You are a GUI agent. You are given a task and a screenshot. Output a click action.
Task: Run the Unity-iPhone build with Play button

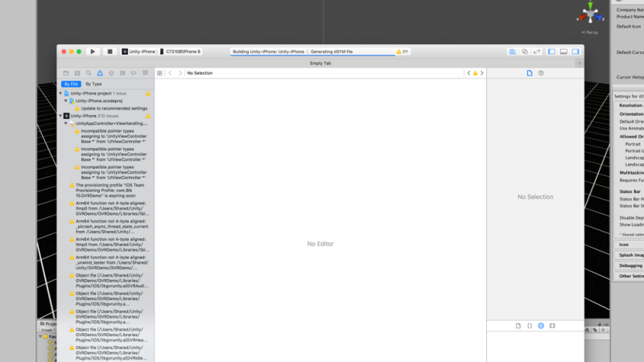(93, 51)
